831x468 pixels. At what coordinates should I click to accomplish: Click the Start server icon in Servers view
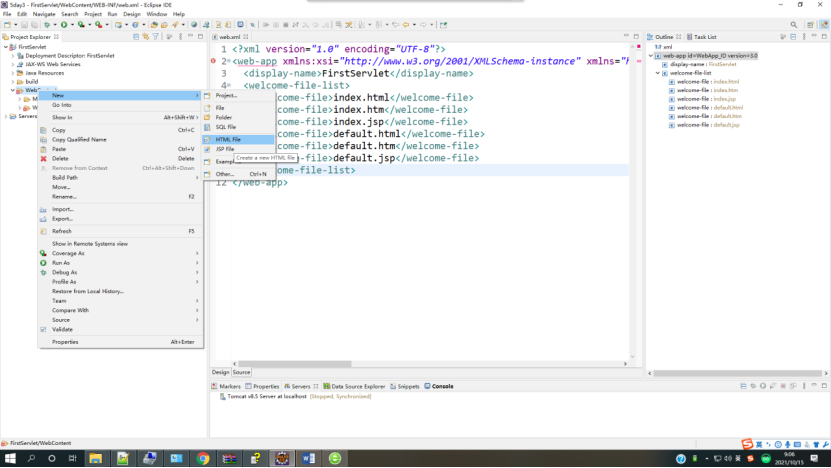[x=763, y=386]
